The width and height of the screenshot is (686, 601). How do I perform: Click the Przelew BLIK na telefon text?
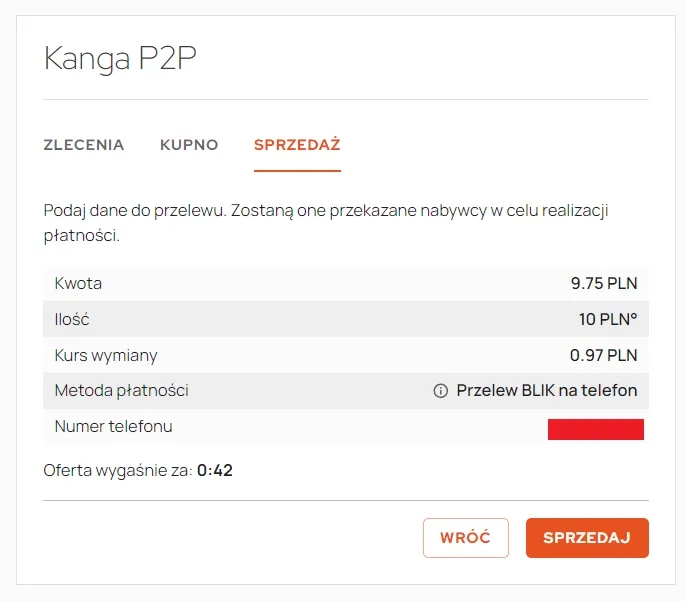[546, 391]
